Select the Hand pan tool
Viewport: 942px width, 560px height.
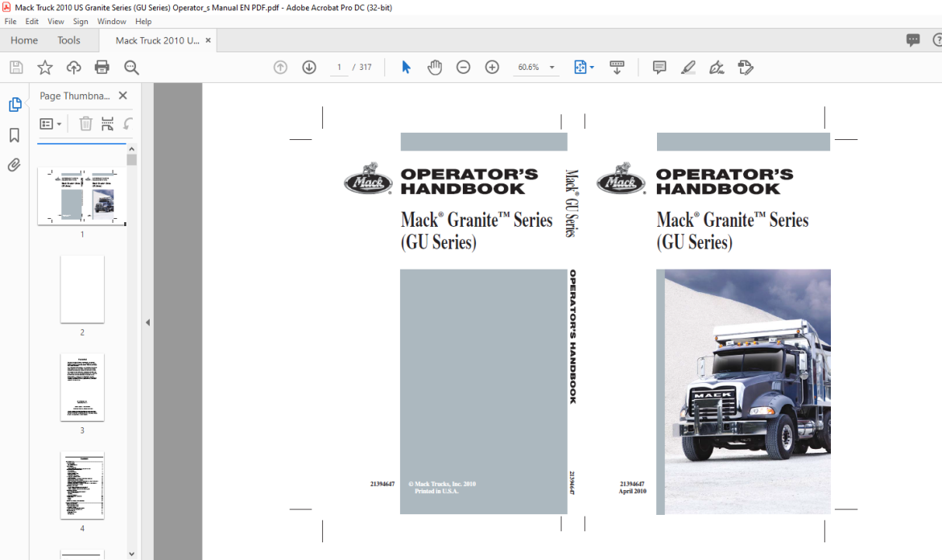434,68
